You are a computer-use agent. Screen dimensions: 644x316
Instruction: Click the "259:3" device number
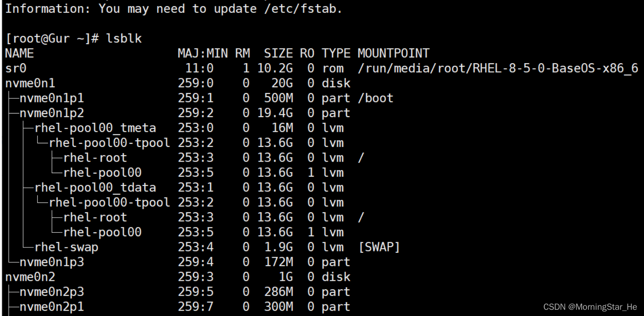195,277
